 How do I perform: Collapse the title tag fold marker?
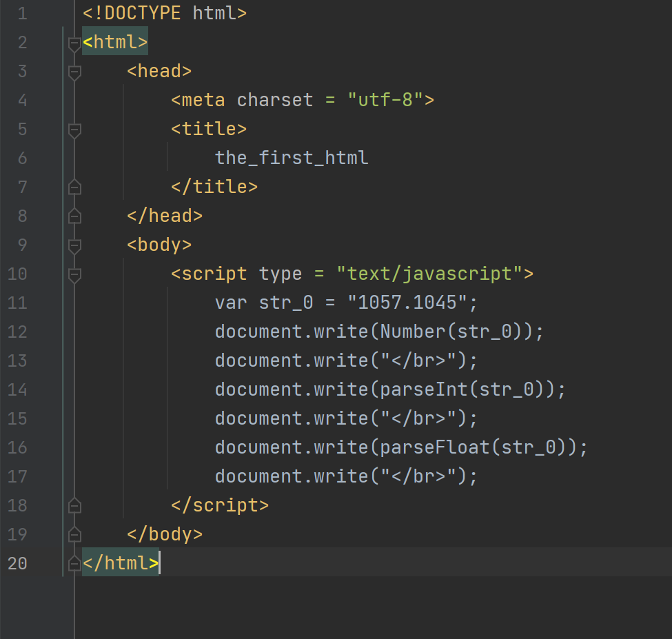click(x=74, y=130)
